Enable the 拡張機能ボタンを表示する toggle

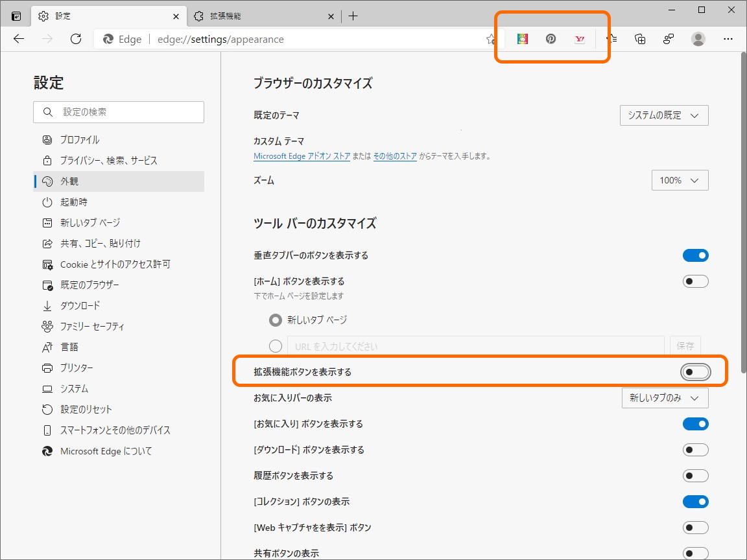pos(695,371)
